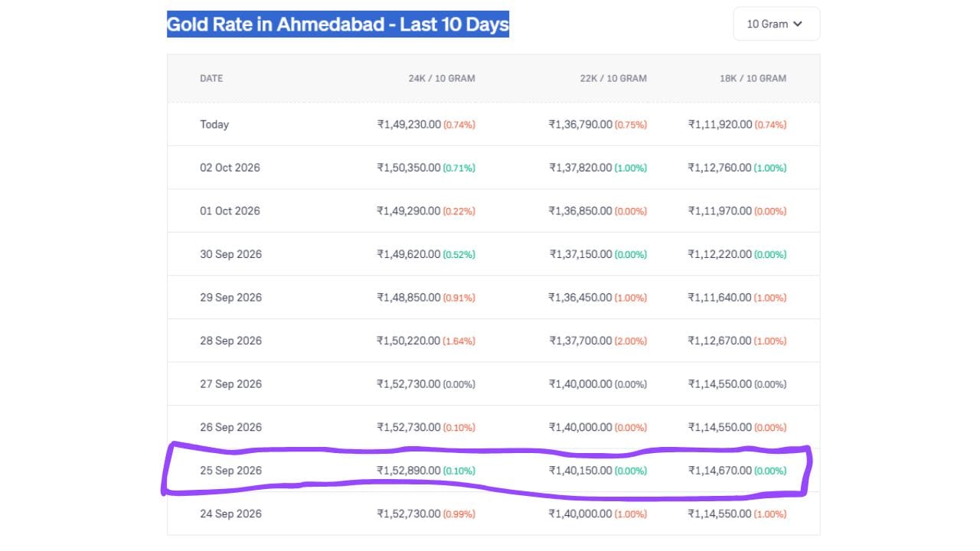The height and width of the screenshot is (551, 980).
Task: Click the 18K price ₹1,12,220.00
Action: (720, 254)
